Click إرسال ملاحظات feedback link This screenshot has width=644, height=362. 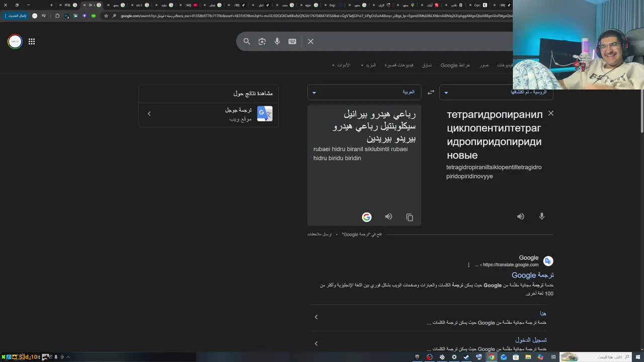319,234
